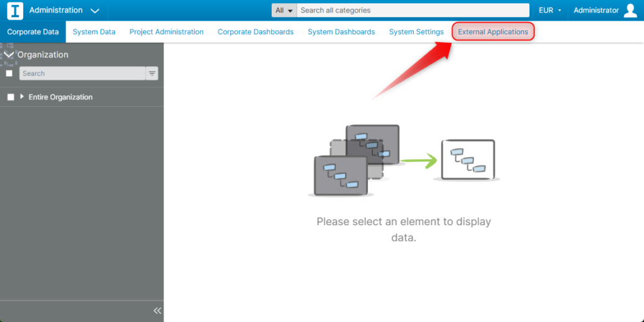Click the application logo icon

pos(15,11)
